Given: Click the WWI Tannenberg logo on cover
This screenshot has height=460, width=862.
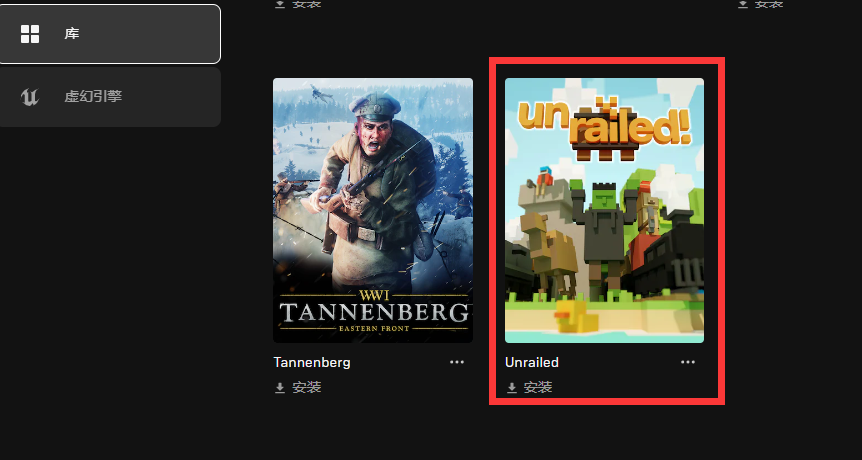Looking at the screenshot, I should tap(375, 309).
